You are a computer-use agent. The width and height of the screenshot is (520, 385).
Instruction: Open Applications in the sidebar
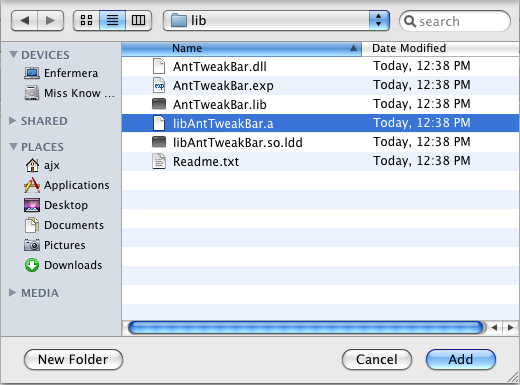coord(66,185)
